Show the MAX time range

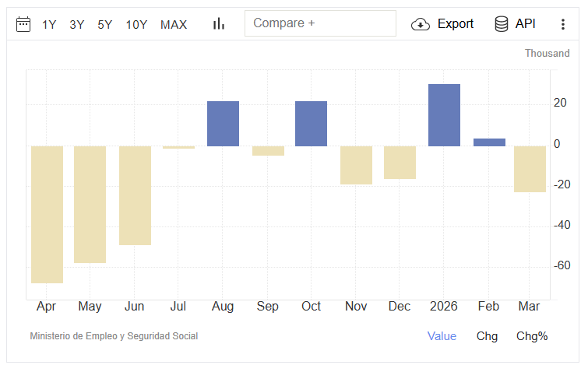point(174,24)
